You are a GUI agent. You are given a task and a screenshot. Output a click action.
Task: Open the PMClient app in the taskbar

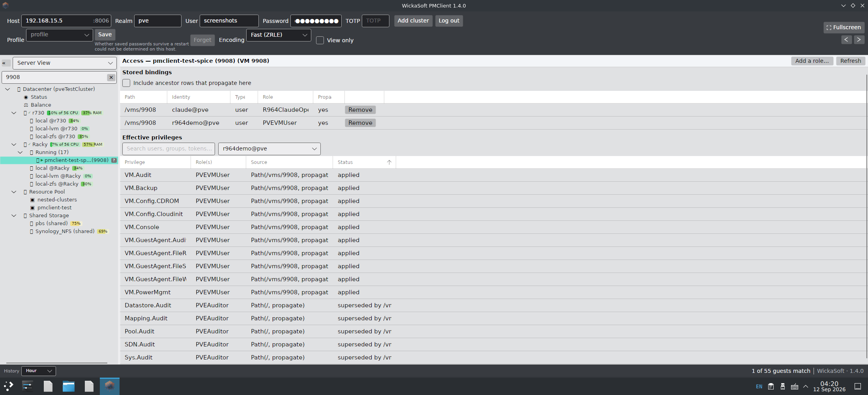pyautogui.click(x=110, y=386)
